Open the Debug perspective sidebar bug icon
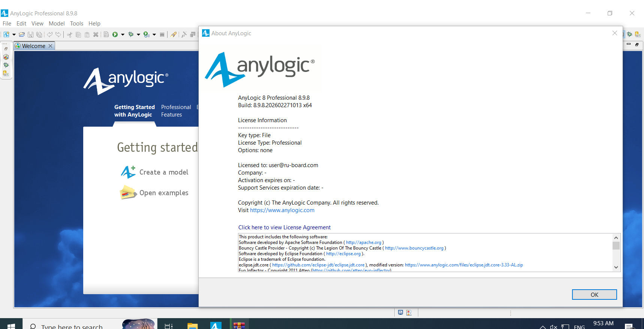The image size is (644, 329). pyautogui.click(x=6, y=65)
